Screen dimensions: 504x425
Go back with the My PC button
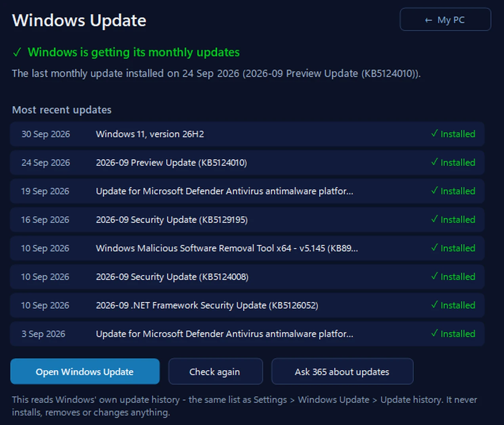pos(445,19)
